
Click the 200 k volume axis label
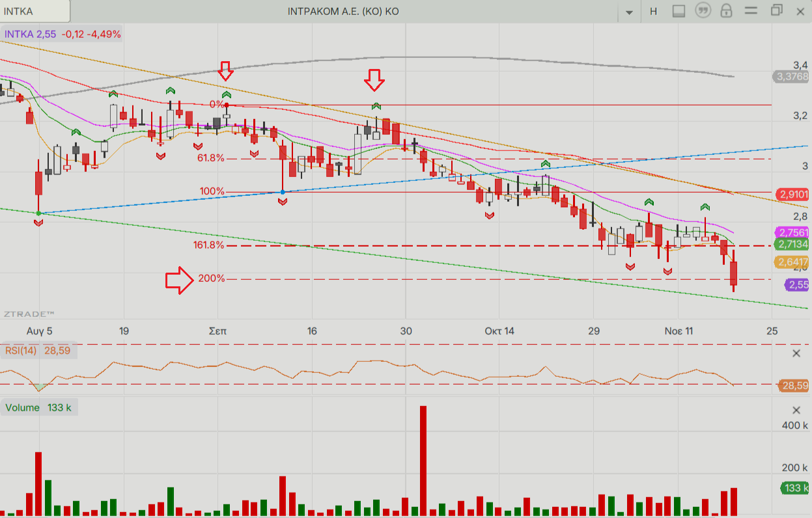pyautogui.click(x=794, y=468)
